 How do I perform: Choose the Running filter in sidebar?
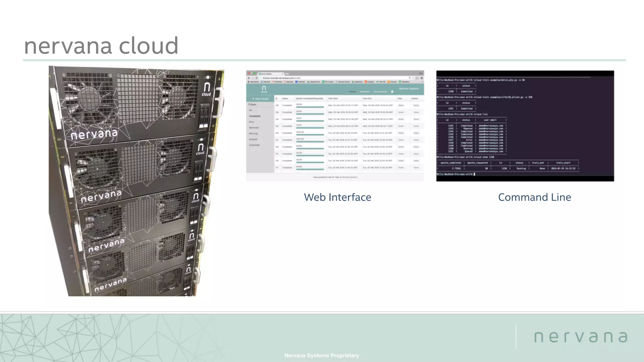(253, 133)
